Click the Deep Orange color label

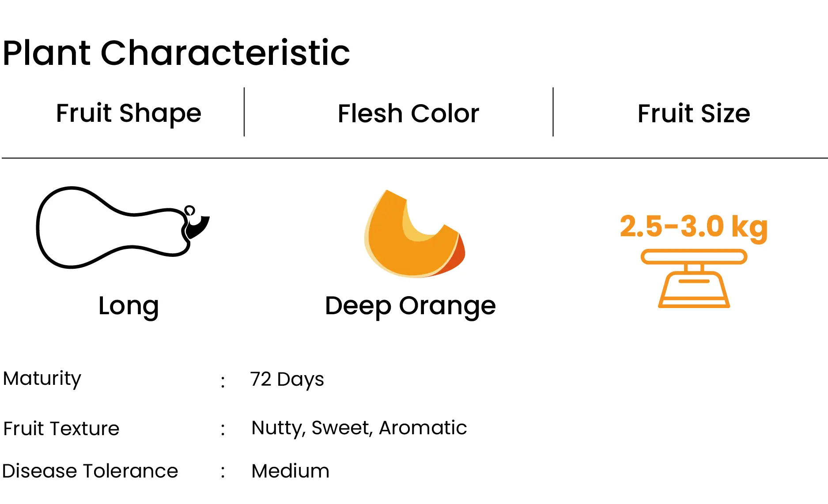[x=410, y=306]
